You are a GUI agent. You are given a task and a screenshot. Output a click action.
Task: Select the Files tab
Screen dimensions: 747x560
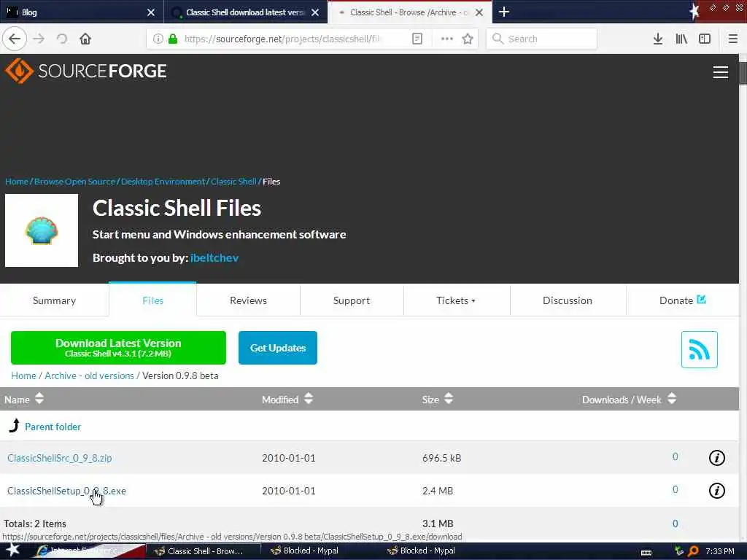(152, 300)
